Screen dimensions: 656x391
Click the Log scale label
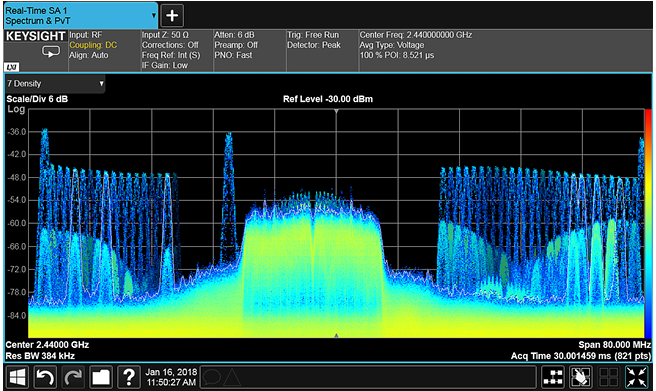pos(16,109)
